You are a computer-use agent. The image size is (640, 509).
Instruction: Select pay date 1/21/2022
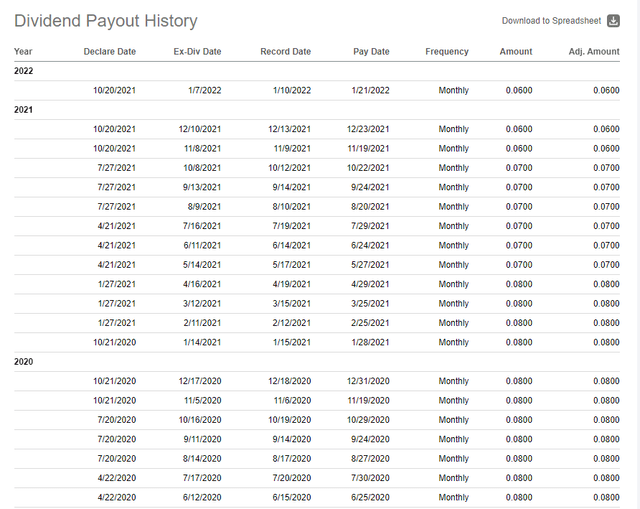click(x=371, y=90)
